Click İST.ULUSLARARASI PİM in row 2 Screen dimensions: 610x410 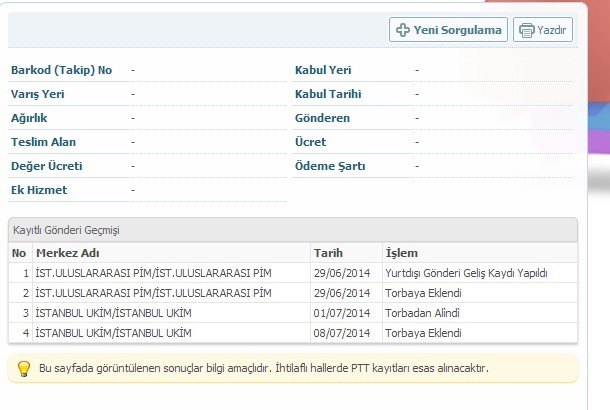point(153,293)
